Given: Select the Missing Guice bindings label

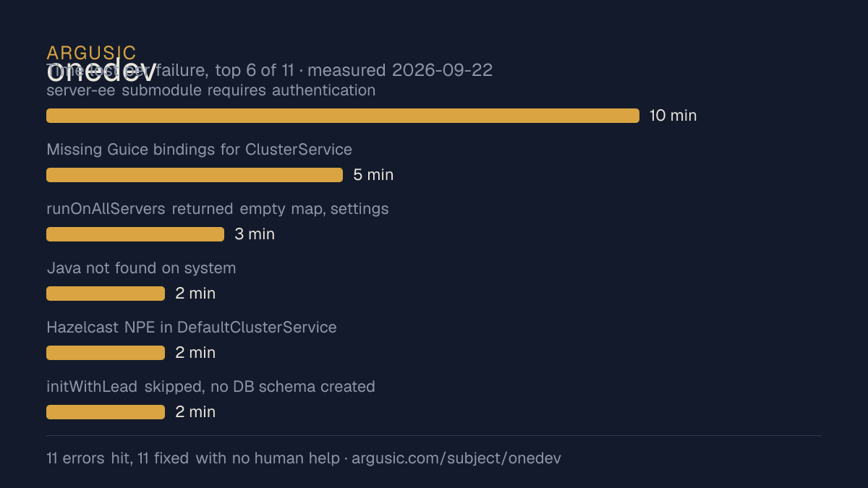Looking at the screenshot, I should tap(199, 150).
